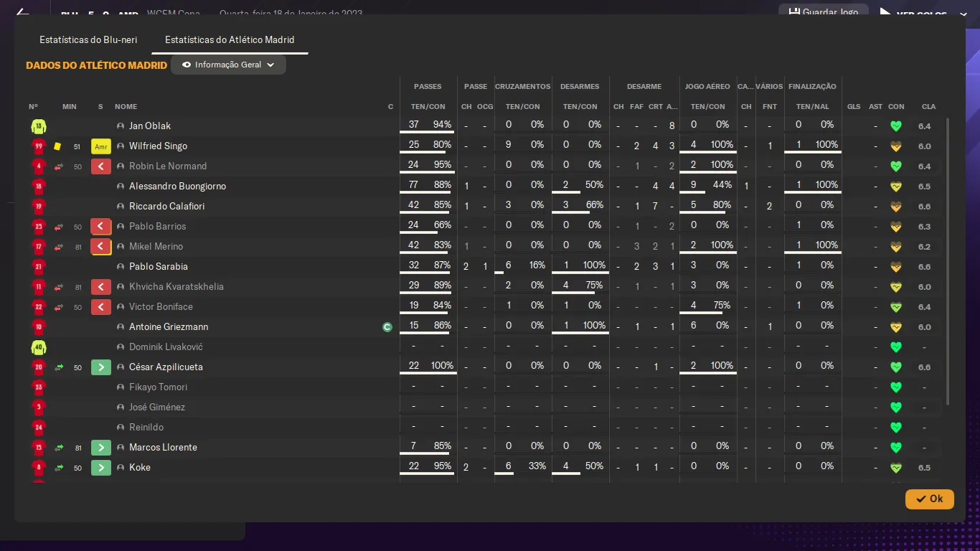Screen dimensions: 980x551
Task: Click the Amr badge beside Wilfried Singo
Action: (x=101, y=146)
